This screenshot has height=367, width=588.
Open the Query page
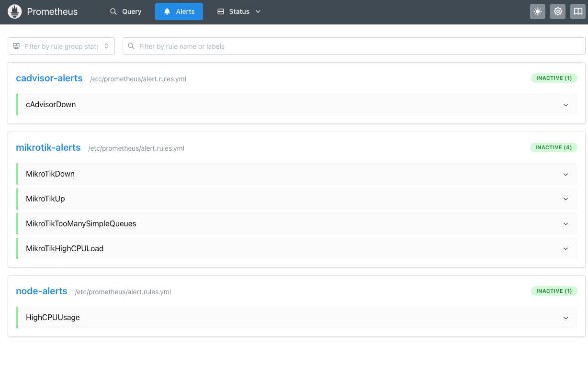click(x=126, y=11)
